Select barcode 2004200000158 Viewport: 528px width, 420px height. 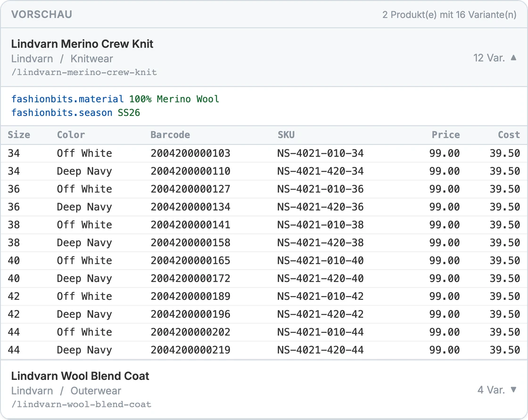[190, 242]
